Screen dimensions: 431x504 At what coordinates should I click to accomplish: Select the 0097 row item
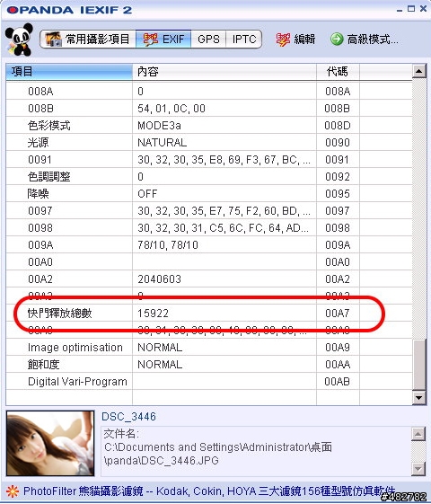[x=40, y=211]
